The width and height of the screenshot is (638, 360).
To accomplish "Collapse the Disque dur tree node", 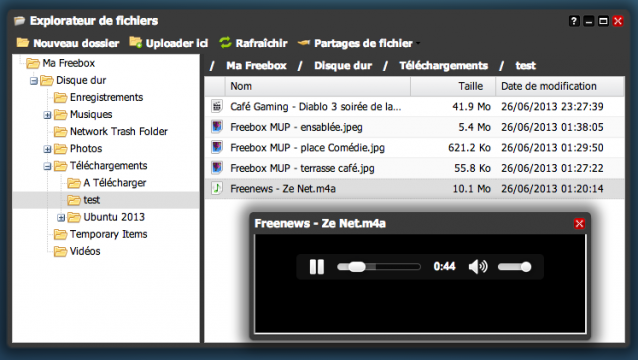I will click(34, 81).
